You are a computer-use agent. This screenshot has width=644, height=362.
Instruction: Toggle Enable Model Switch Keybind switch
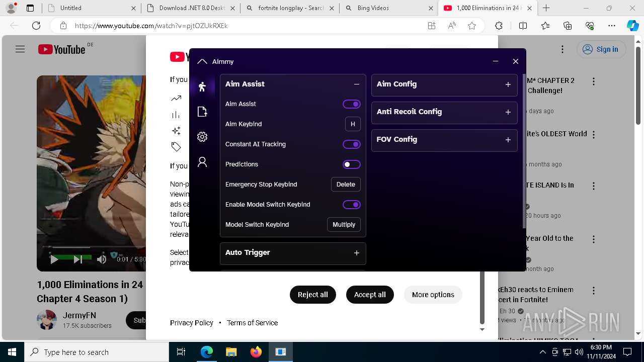pyautogui.click(x=352, y=205)
